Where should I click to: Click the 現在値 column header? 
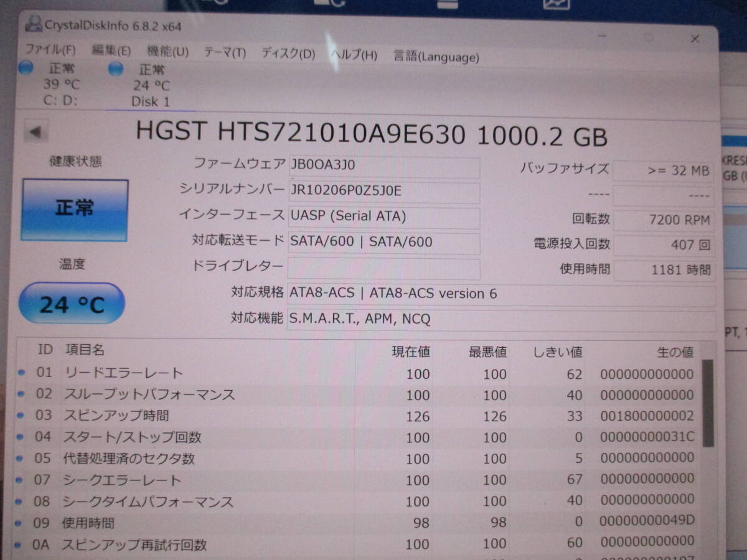pos(410,352)
